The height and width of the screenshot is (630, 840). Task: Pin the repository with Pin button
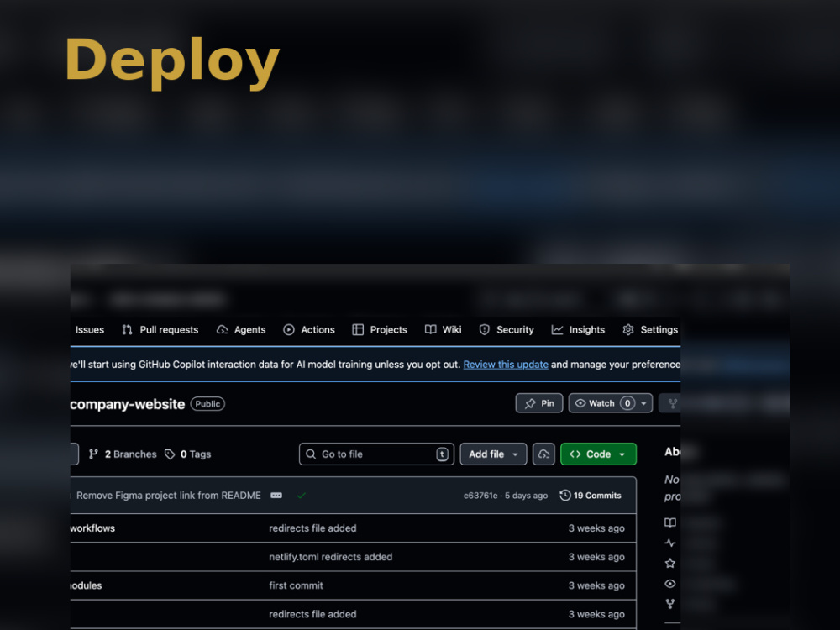pyautogui.click(x=539, y=403)
